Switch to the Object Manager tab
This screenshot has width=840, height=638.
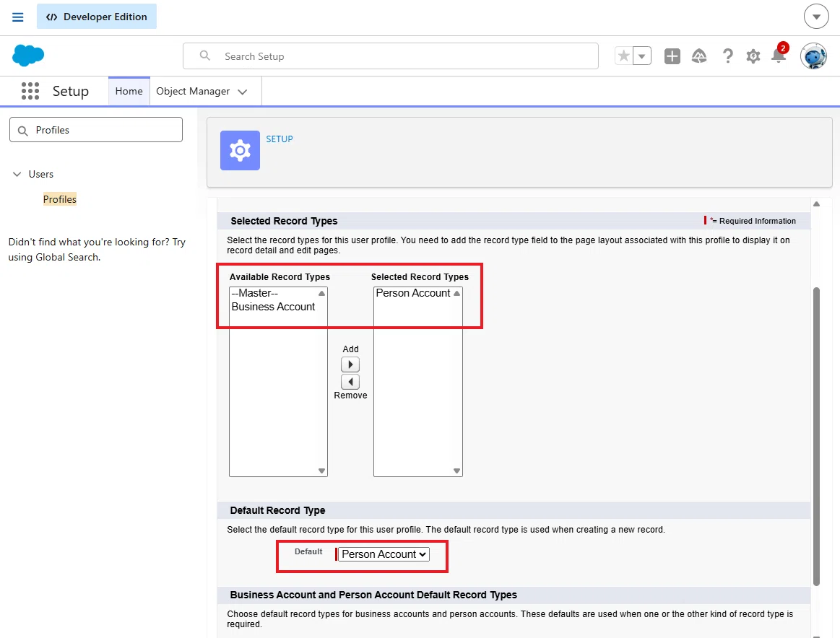(x=193, y=91)
